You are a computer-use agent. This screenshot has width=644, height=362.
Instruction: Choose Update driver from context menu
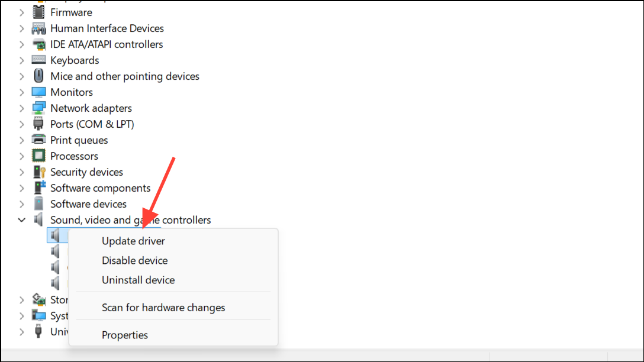point(133,241)
